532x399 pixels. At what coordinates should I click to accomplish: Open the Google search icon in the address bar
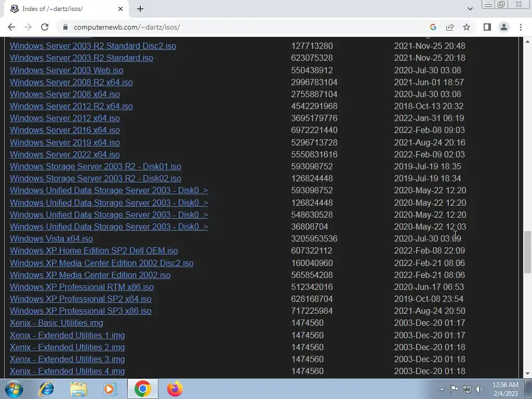coord(433,27)
